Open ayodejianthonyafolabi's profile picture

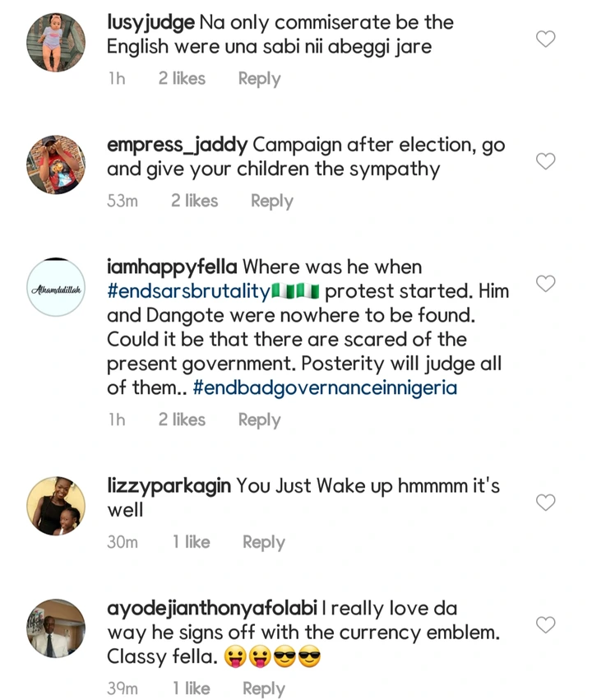pos(56,628)
